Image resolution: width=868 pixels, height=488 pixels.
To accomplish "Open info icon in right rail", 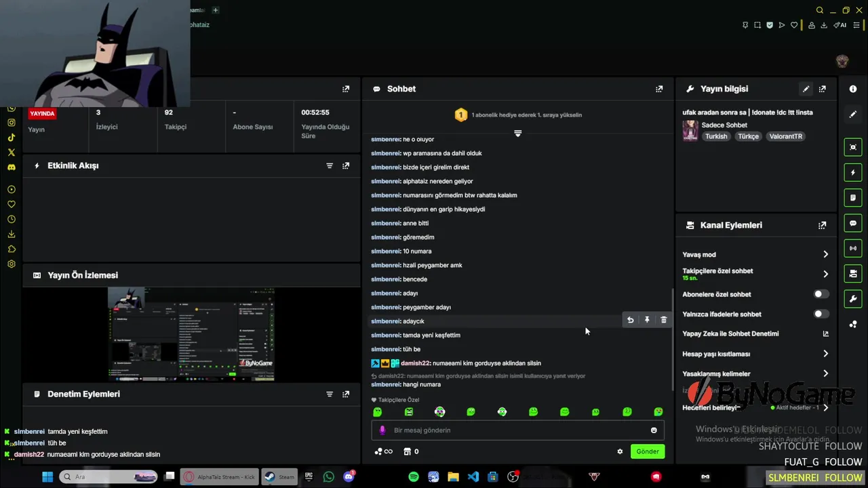I will pyautogui.click(x=853, y=89).
